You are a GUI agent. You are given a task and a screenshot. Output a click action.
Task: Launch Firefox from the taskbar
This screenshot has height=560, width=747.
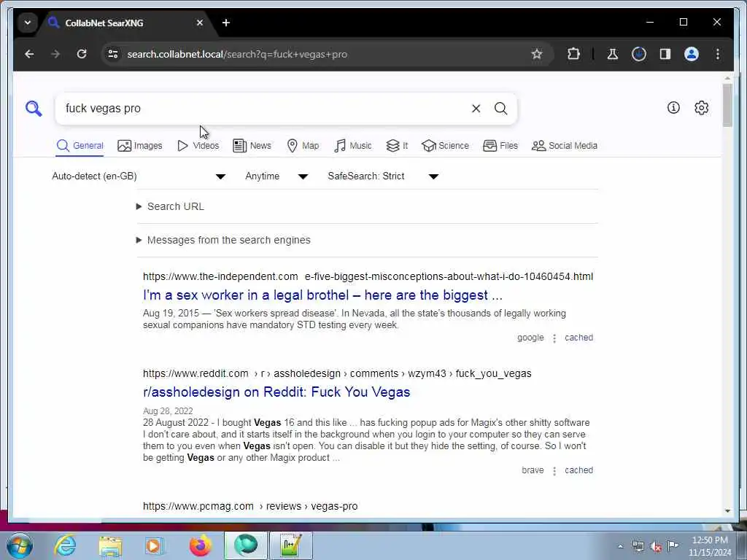(x=200, y=545)
